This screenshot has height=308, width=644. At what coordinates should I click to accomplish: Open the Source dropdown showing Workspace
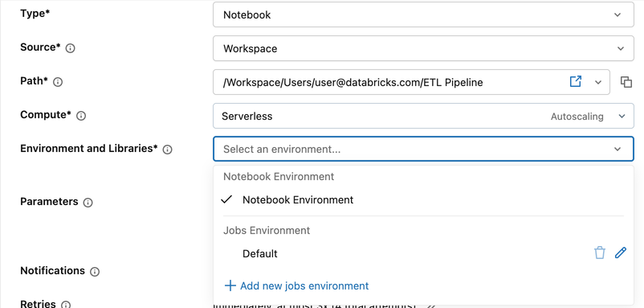tap(423, 48)
